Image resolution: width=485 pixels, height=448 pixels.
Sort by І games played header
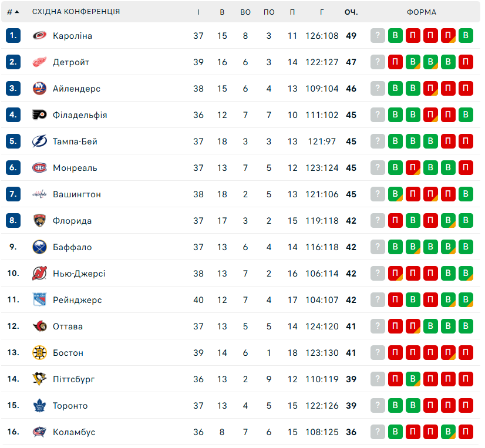(198, 12)
